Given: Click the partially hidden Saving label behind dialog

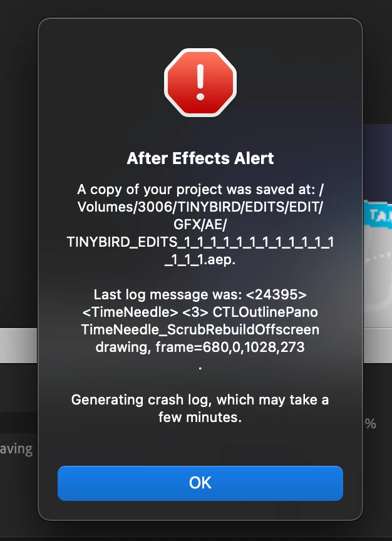Looking at the screenshot, I should (16, 448).
